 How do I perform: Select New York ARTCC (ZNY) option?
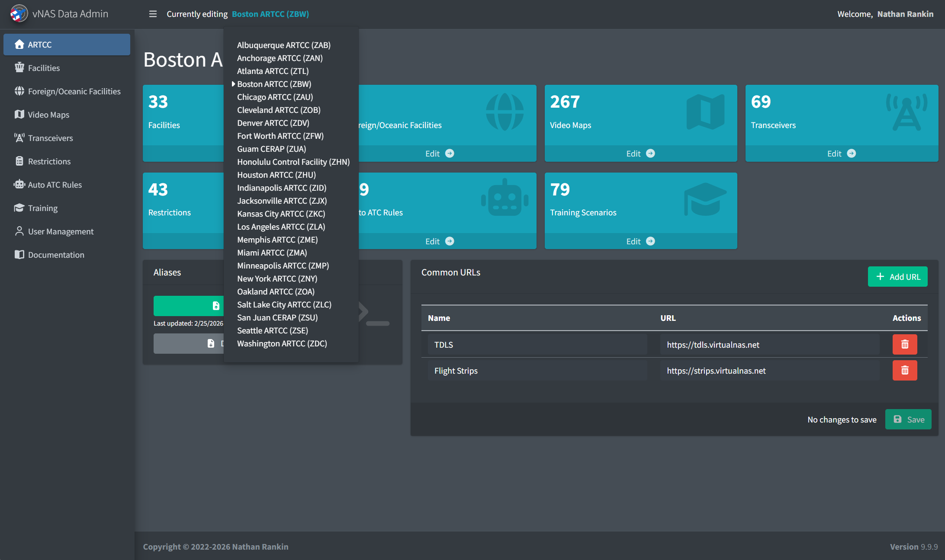coord(277,278)
